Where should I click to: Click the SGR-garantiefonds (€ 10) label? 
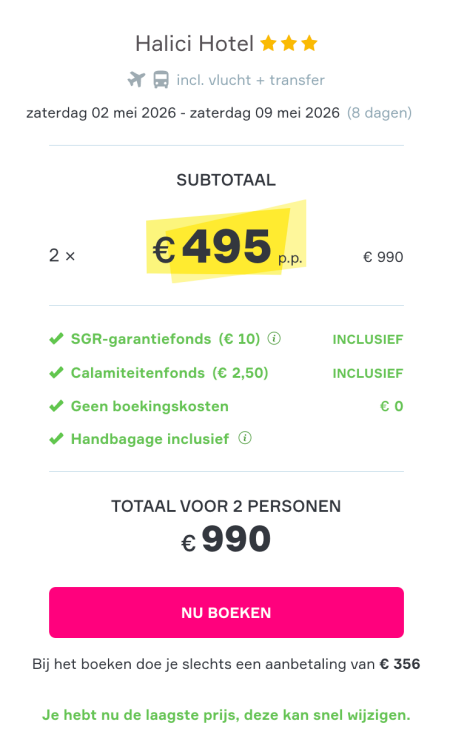click(166, 339)
